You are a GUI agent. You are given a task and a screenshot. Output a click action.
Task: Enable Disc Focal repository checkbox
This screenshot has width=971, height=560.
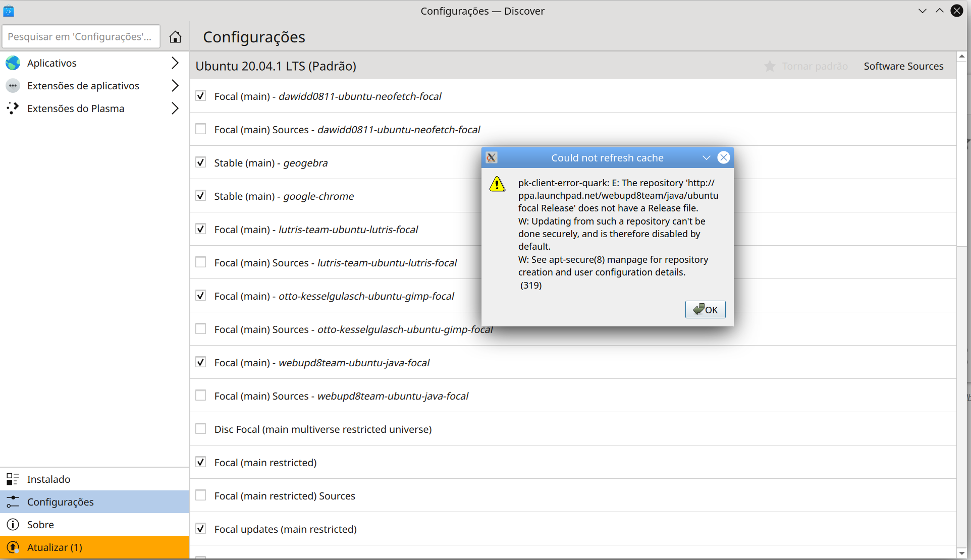pyautogui.click(x=201, y=429)
